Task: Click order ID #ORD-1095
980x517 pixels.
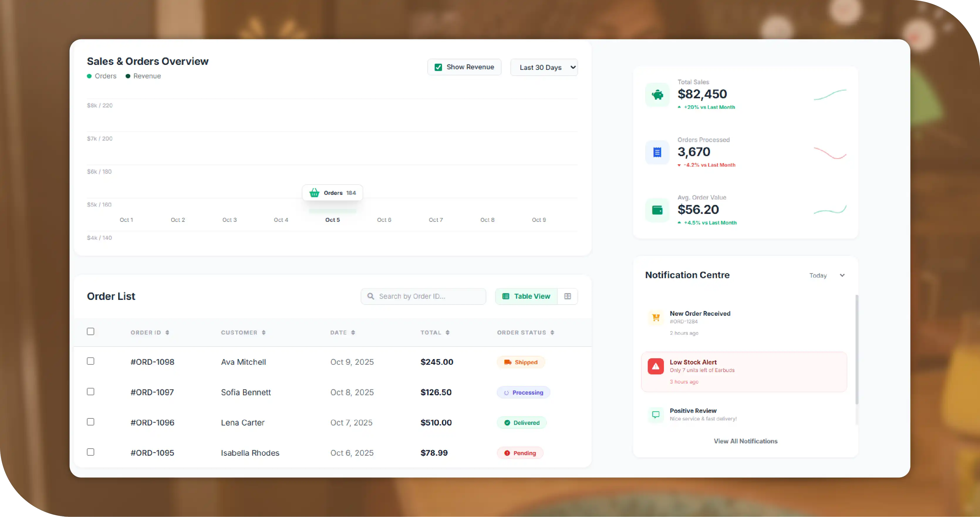Action: 152,453
